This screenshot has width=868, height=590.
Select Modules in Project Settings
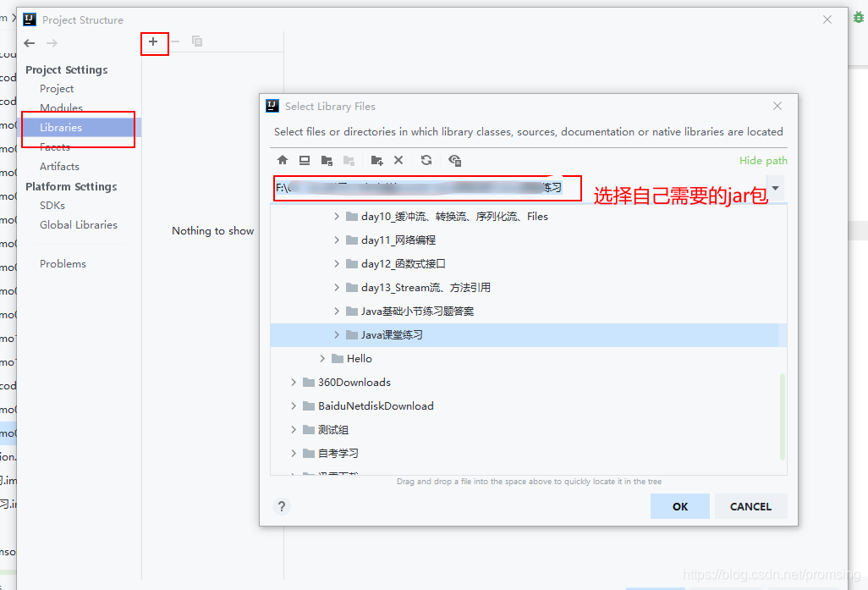coord(61,108)
